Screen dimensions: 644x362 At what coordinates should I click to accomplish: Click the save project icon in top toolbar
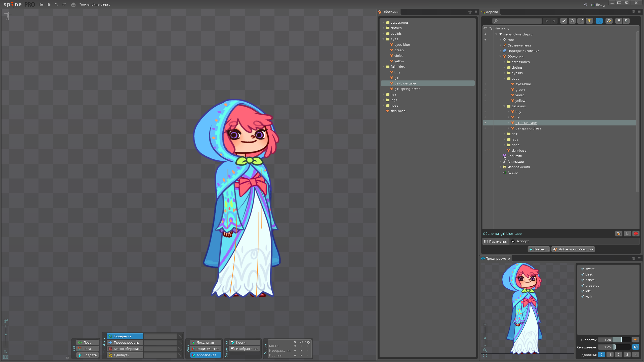[x=49, y=5]
